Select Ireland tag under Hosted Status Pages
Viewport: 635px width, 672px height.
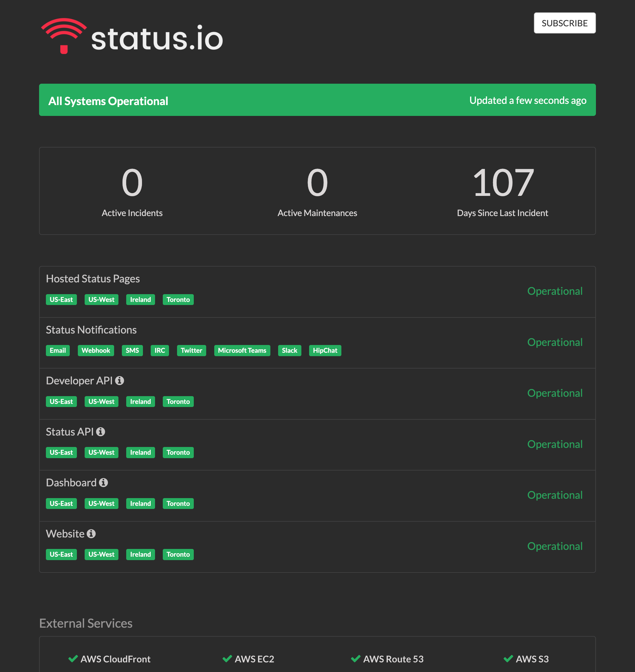click(x=140, y=299)
